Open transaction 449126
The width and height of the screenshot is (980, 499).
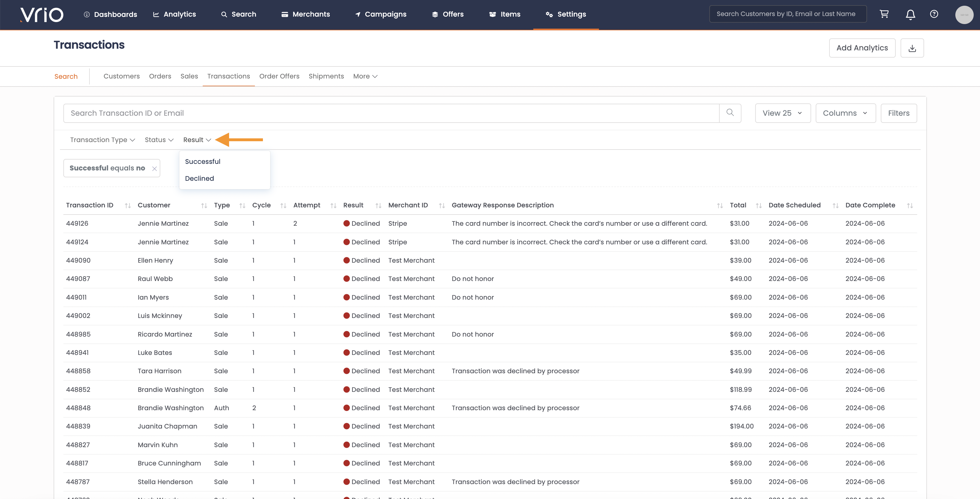click(77, 223)
